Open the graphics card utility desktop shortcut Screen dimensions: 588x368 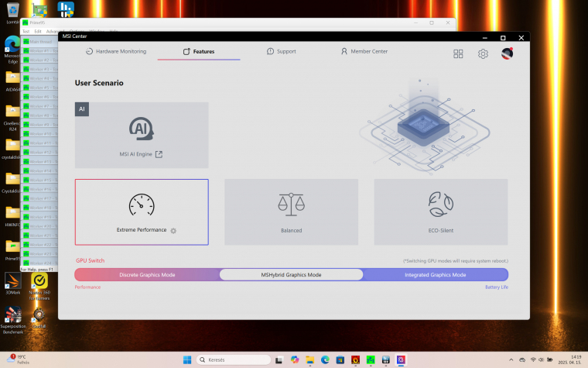coord(39,11)
